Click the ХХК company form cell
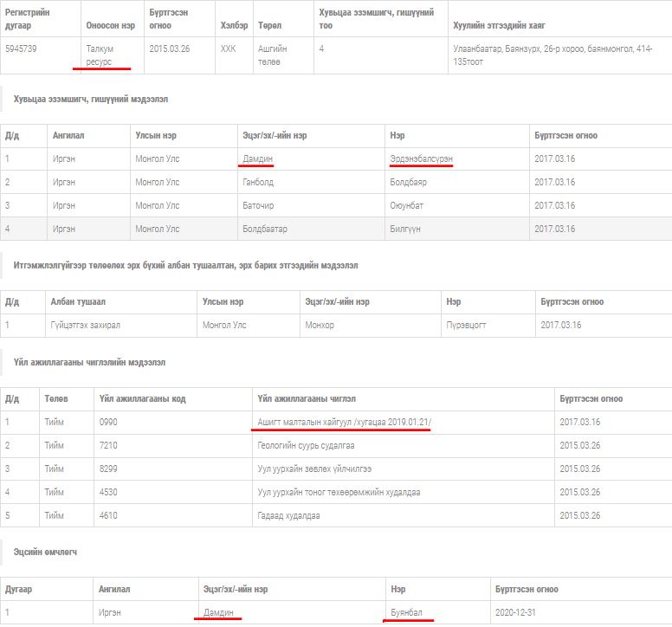Screen dimensions: 672x627 pyautogui.click(x=228, y=49)
